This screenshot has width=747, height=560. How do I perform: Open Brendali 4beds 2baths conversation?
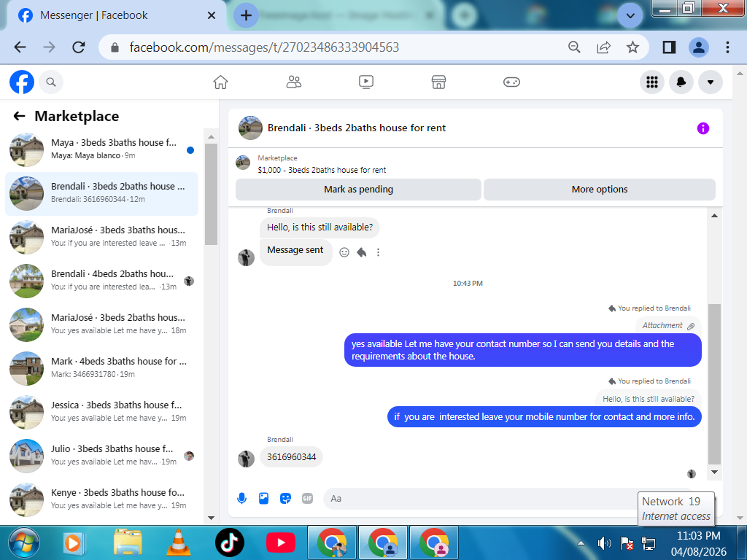click(x=101, y=281)
